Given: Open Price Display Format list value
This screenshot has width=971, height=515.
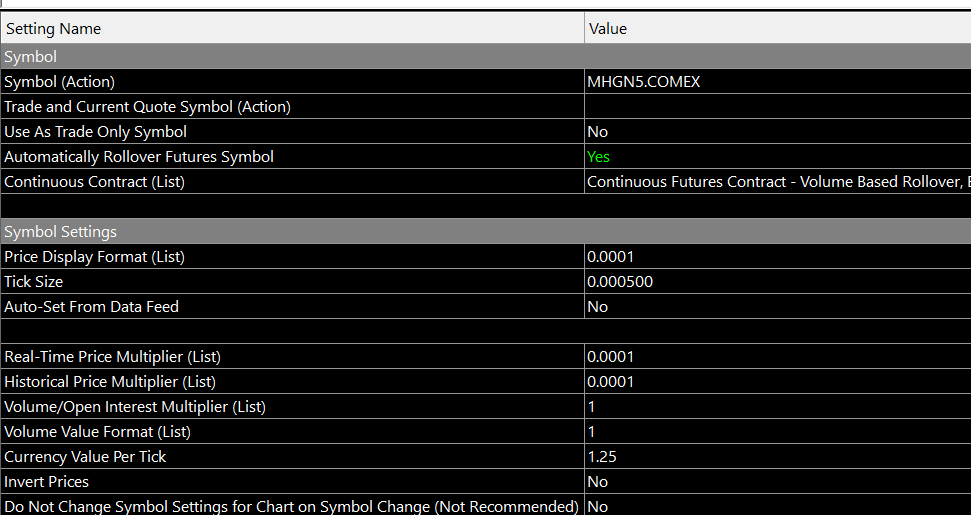Looking at the screenshot, I should tap(611, 257).
